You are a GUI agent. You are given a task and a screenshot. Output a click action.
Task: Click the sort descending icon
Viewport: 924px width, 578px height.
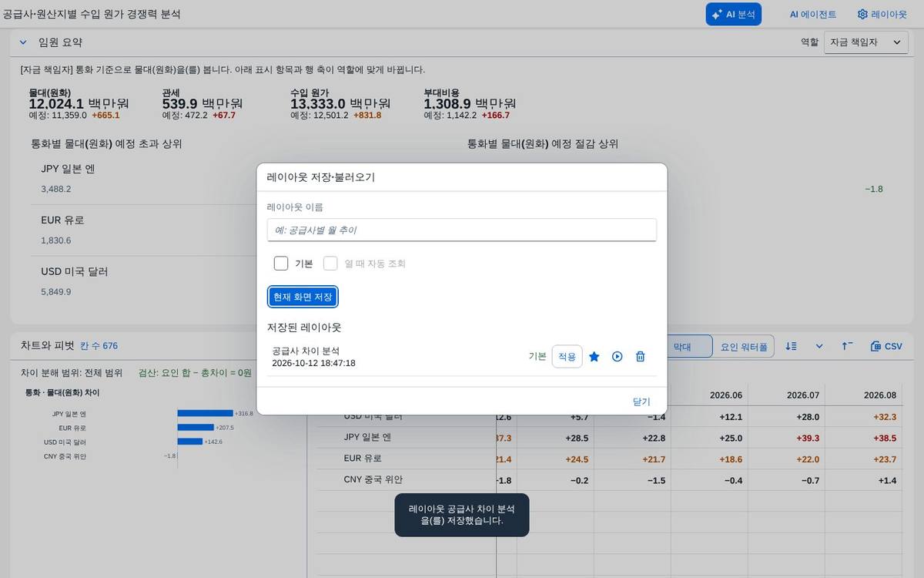coord(791,347)
